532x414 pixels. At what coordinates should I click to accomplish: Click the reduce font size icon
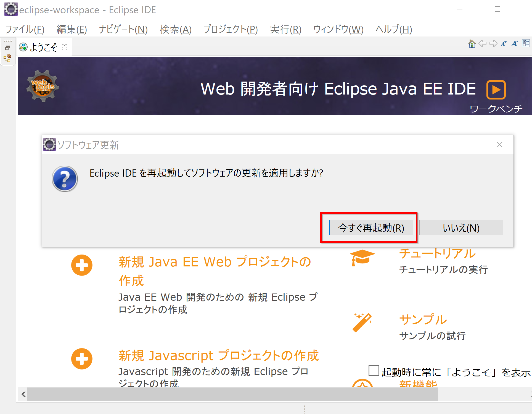504,44
